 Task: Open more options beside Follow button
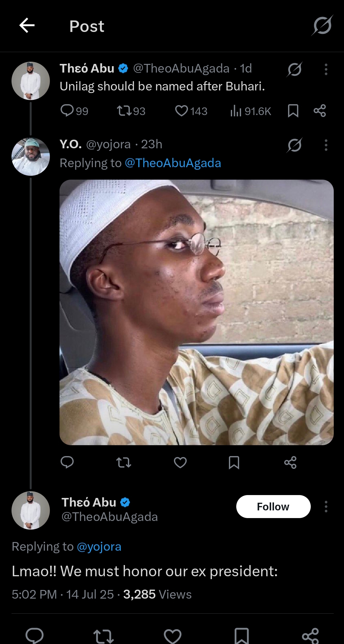326,507
